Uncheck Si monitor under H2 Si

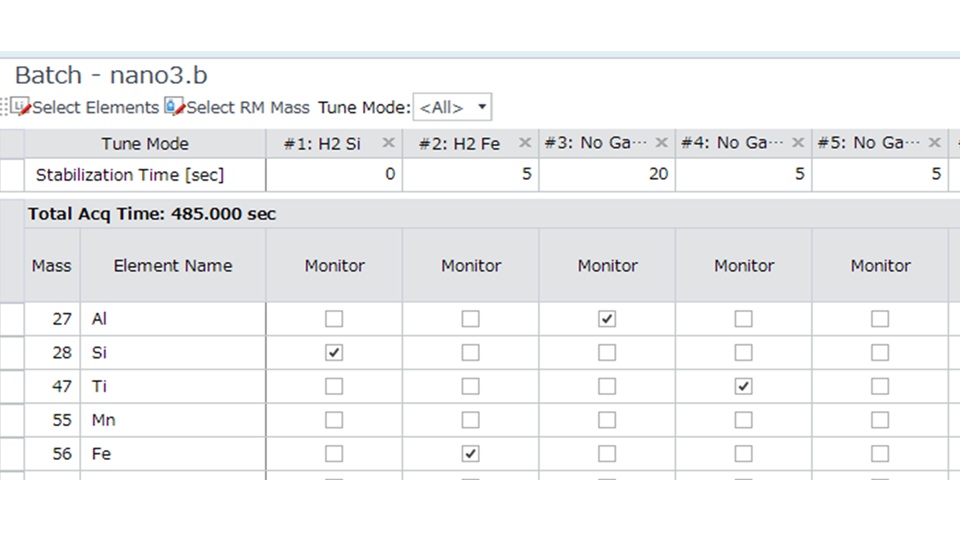click(334, 353)
